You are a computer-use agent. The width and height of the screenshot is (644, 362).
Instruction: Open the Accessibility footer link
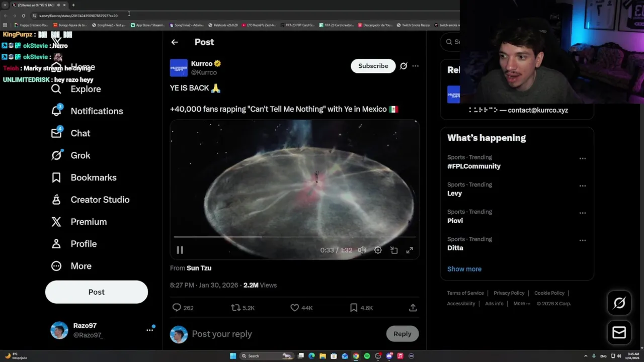[x=461, y=304]
